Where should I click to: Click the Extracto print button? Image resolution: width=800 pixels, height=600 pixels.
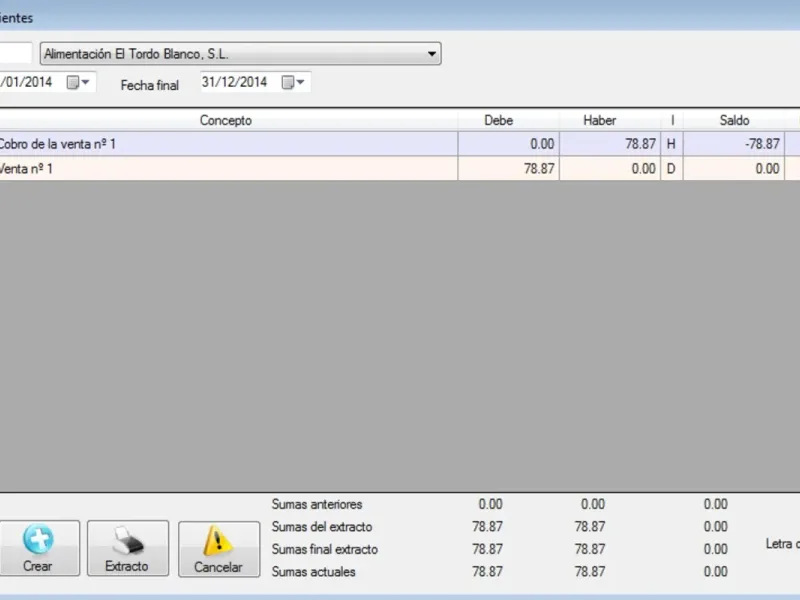[x=128, y=548]
